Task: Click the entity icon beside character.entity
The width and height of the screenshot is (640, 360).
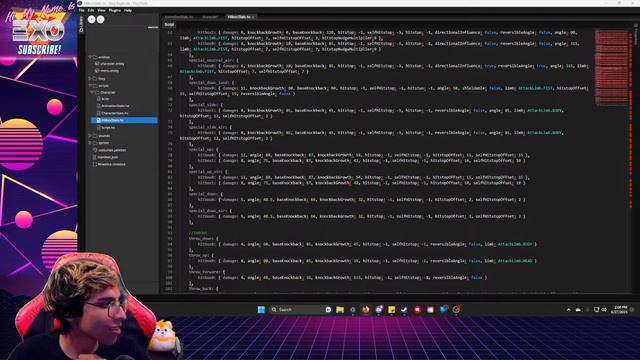Action: [97, 64]
